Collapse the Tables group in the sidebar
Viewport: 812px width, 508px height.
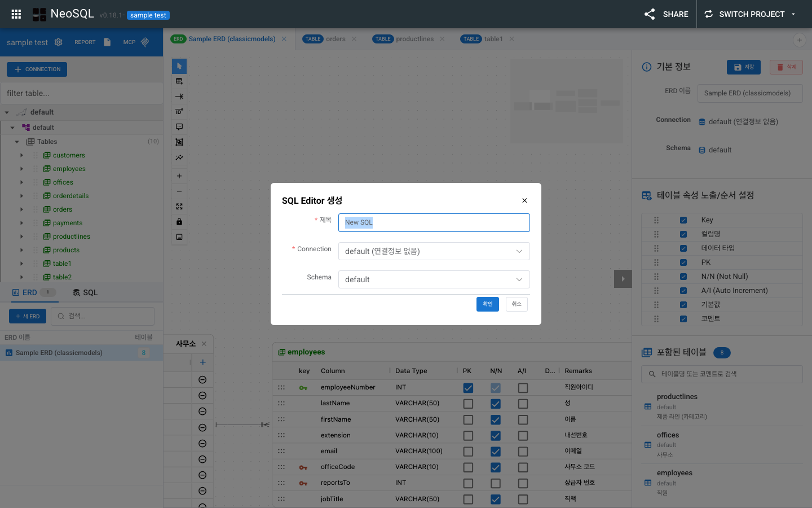16,141
